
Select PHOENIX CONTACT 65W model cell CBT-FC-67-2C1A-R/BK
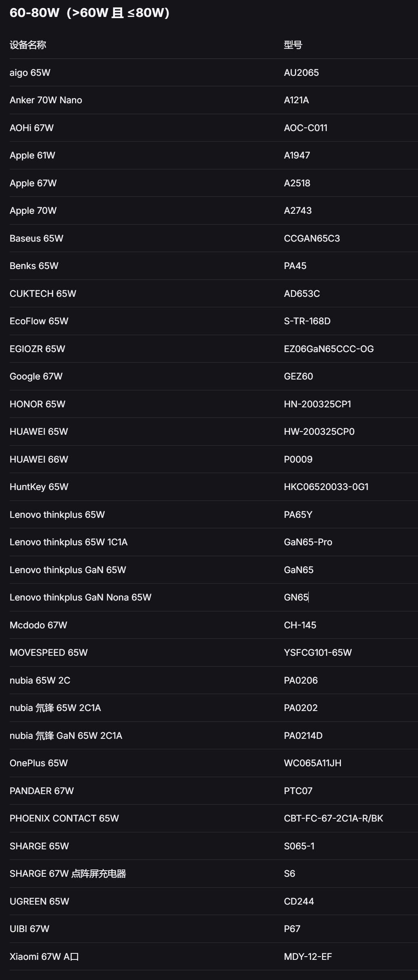click(333, 818)
